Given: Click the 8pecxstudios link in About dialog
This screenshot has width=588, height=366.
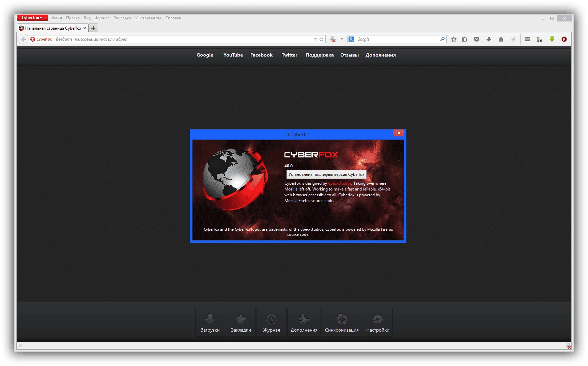Looking at the screenshot, I should point(340,183).
